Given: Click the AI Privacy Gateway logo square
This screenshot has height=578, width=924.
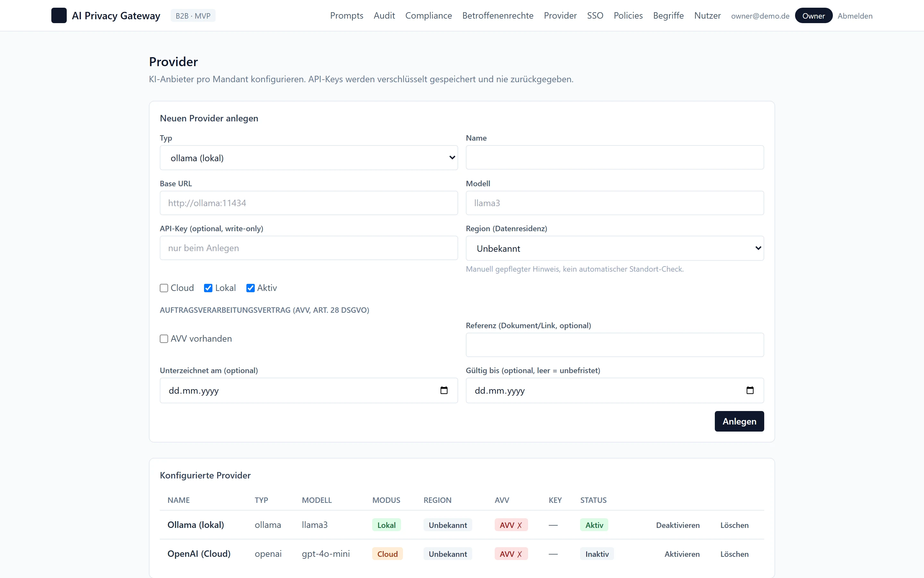Looking at the screenshot, I should (x=59, y=16).
